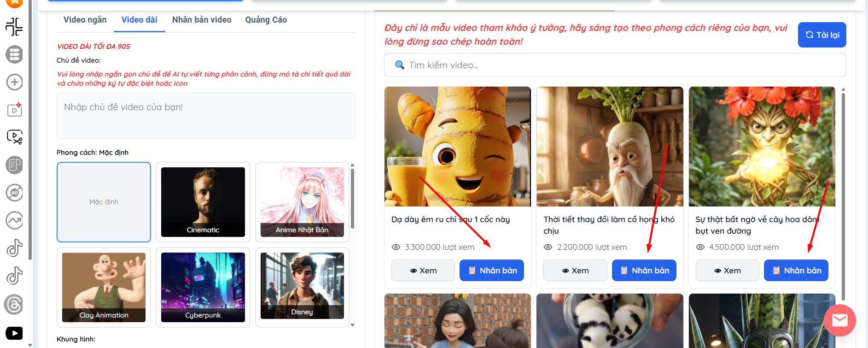The width and height of the screenshot is (868, 348).
Task: Click the Tải lại reload button
Action: pos(822,35)
